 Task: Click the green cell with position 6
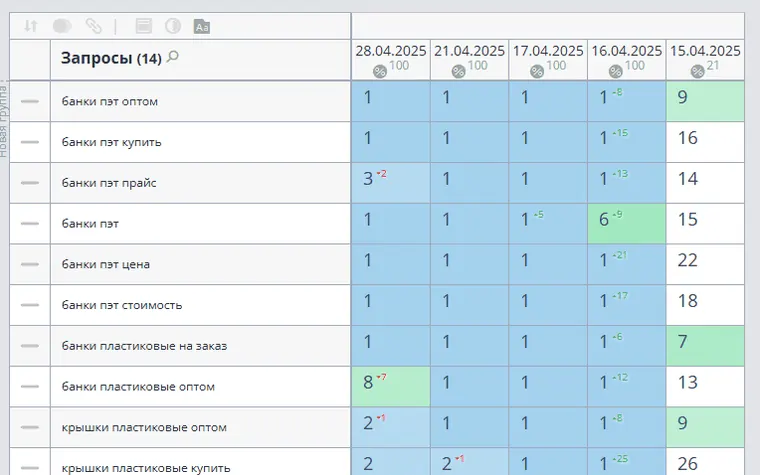tap(627, 223)
